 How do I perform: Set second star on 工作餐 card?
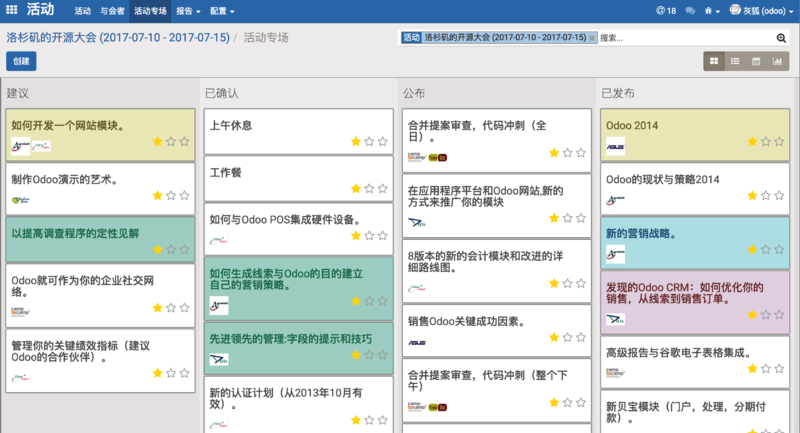tap(369, 189)
